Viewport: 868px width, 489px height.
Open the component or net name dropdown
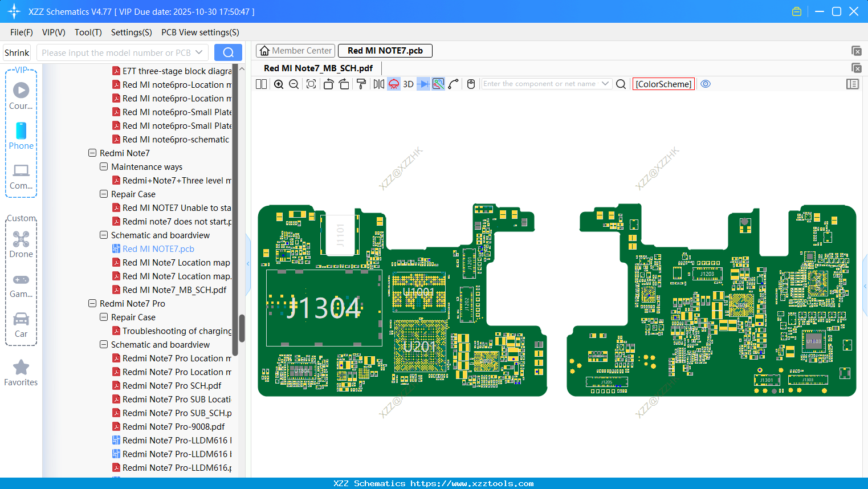click(605, 84)
